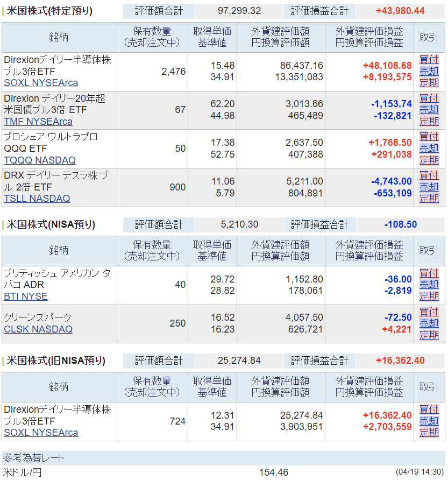Click 売却 in the TSLL row
The width and height of the screenshot is (448, 480).
coord(429,187)
